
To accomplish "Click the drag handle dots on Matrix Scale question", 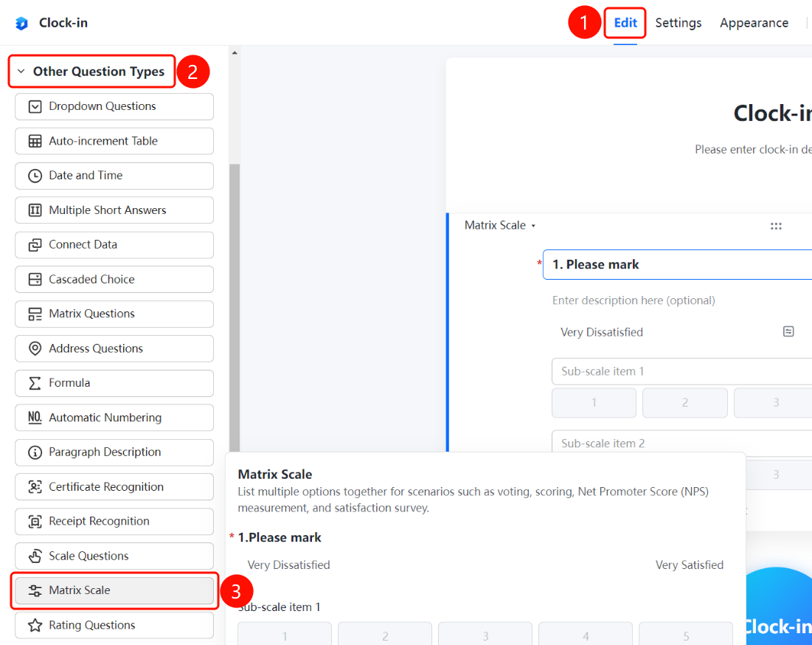I will point(776,226).
